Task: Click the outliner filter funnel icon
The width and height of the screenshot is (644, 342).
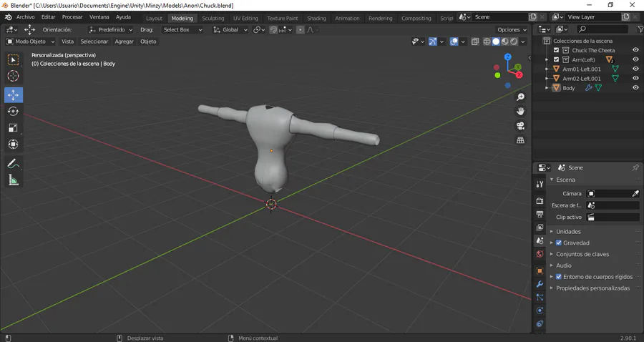Action: (640, 29)
